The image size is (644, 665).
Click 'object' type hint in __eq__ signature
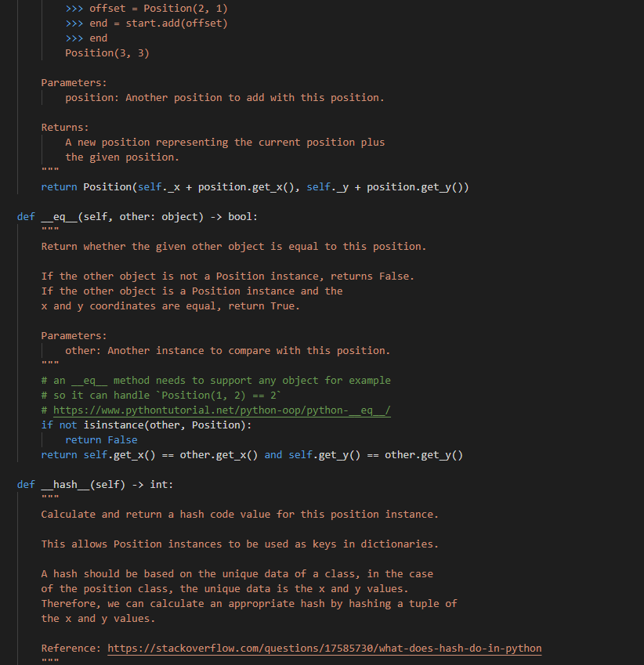coord(179,217)
